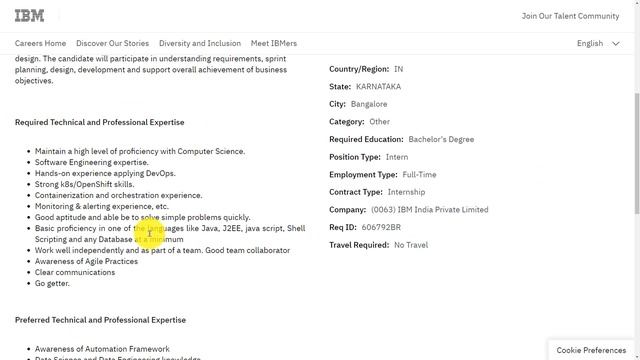Viewport: 640px width, 360px height.
Task: Select Meet IBMers nav item
Action: coord(274,43)
